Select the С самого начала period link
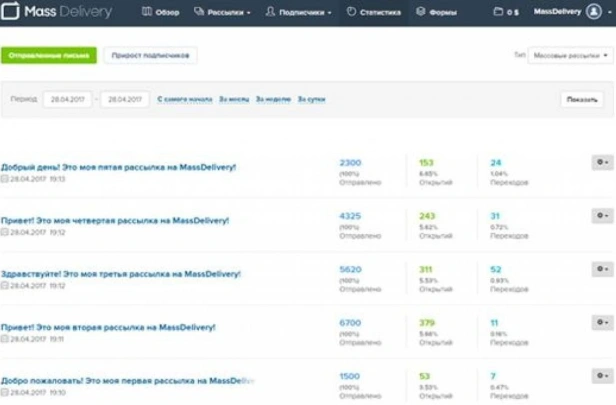The height and width of the screenshot is (405, 616). pyautogui.click(x=185, y=99)
